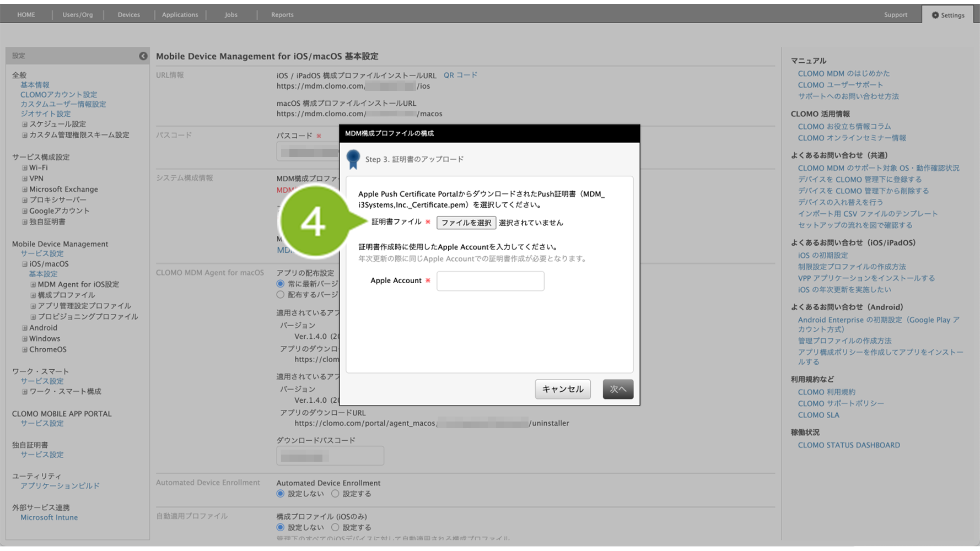Expand the VPN tree node
The width and height of the screenshot is (980, 551).
24,179
